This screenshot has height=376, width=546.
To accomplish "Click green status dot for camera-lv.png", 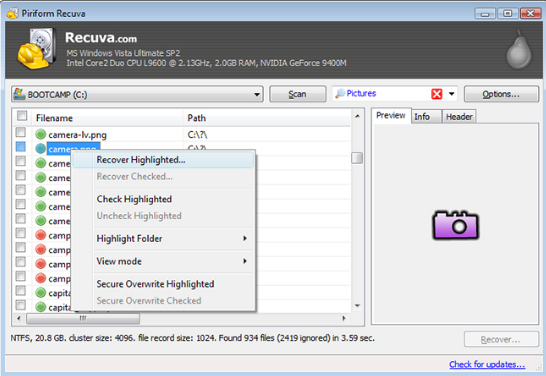I will [41, 134].
